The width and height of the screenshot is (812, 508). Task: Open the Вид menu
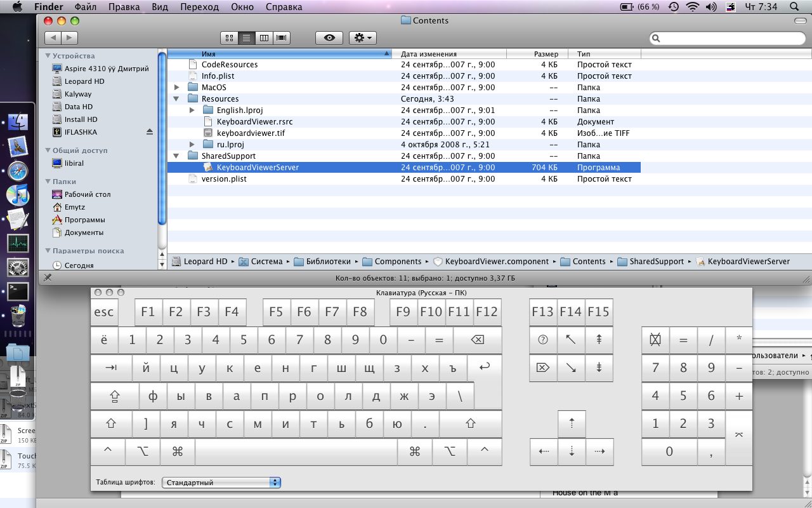(160, 7)
